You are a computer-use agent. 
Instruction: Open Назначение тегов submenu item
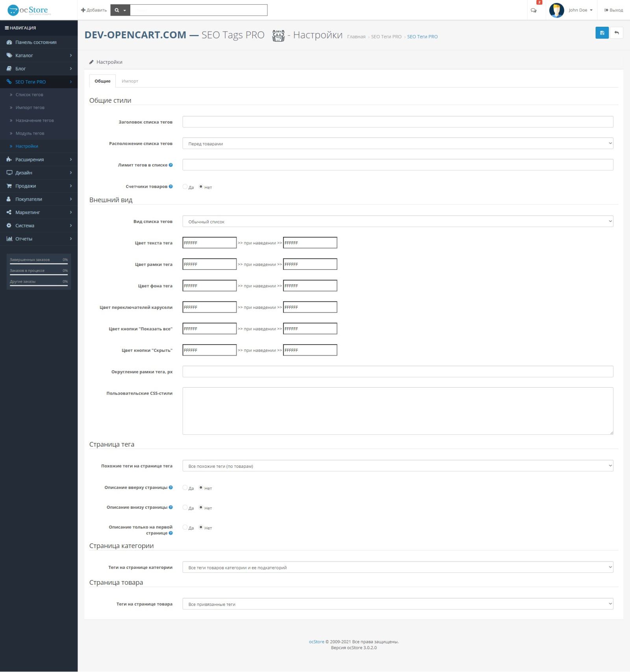tap(35, 120)
